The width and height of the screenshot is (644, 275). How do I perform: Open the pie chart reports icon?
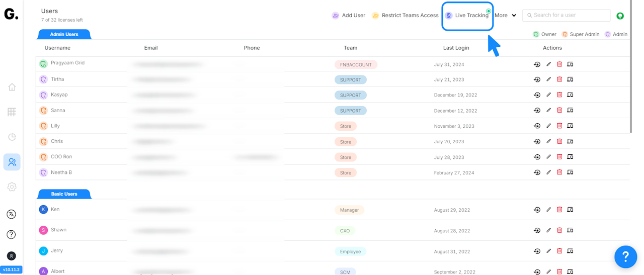[12, 137]
